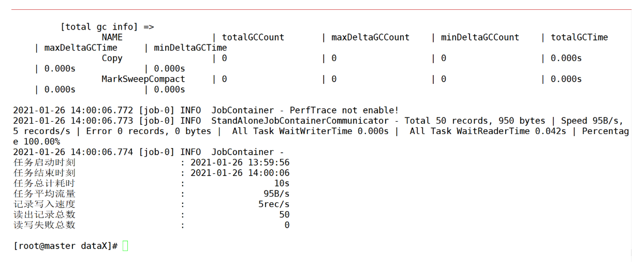Point at the minDeltaGCCount column header
This screenshot has width=644, height=265.
coord(480,37)
